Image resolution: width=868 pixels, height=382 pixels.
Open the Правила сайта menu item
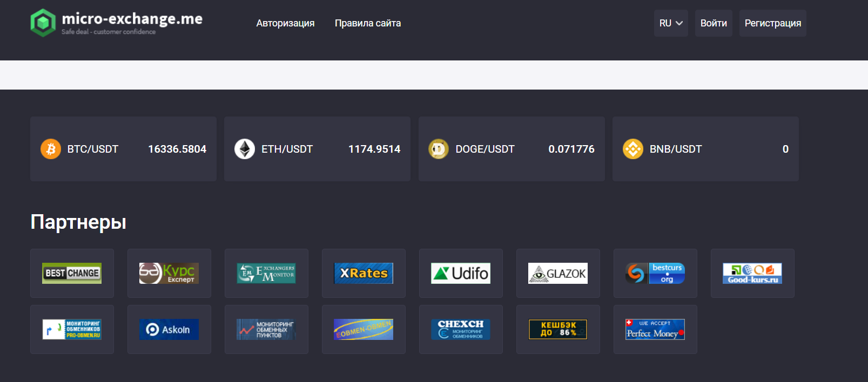[368, 23]
